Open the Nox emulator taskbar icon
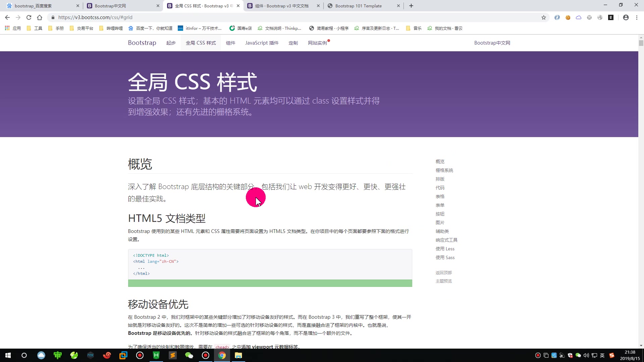The width and height of the screenshot is (644, 362). pos(91,355)
